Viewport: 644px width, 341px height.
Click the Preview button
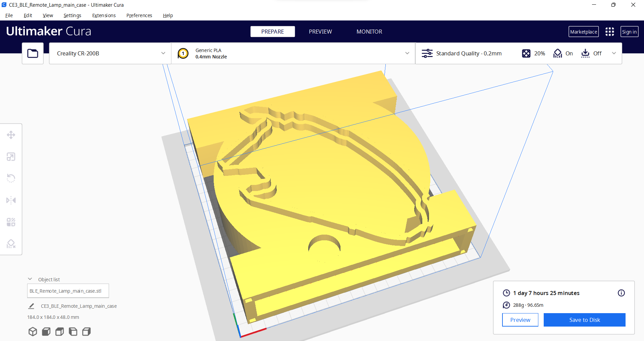[x=520, y=320]
